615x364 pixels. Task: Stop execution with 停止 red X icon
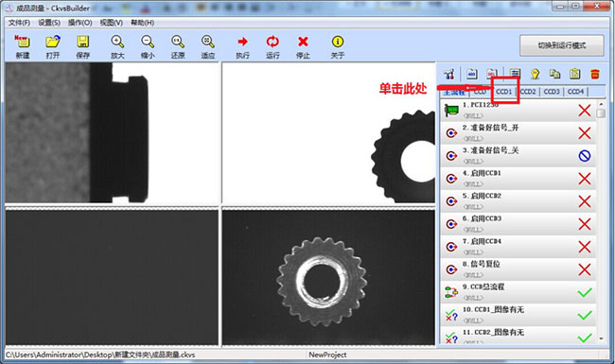coord(303,46)
